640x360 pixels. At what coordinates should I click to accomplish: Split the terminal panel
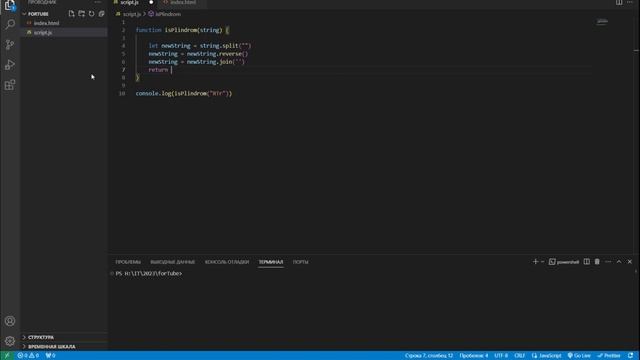click(x=587, y=262)
